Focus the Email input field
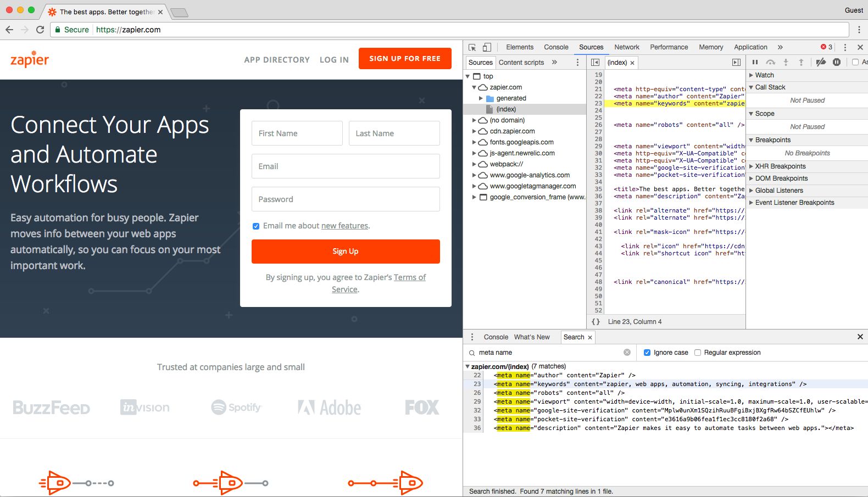868x497 pixels. 346,166
